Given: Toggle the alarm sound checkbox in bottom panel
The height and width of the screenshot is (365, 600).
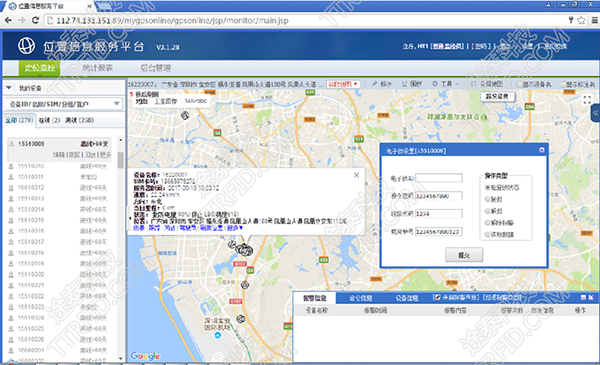Looking at the screenshot, I should point(437,297).
